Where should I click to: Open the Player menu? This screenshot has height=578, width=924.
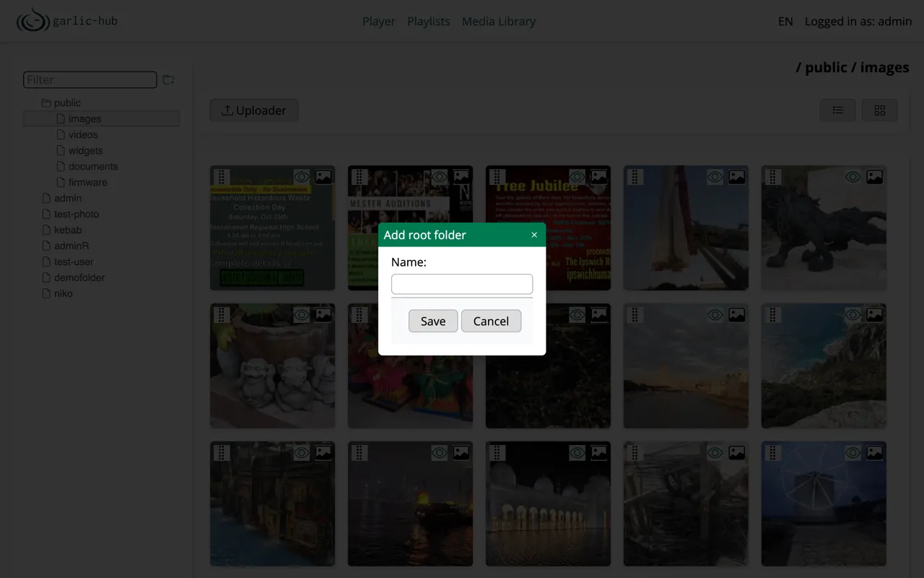378,21
